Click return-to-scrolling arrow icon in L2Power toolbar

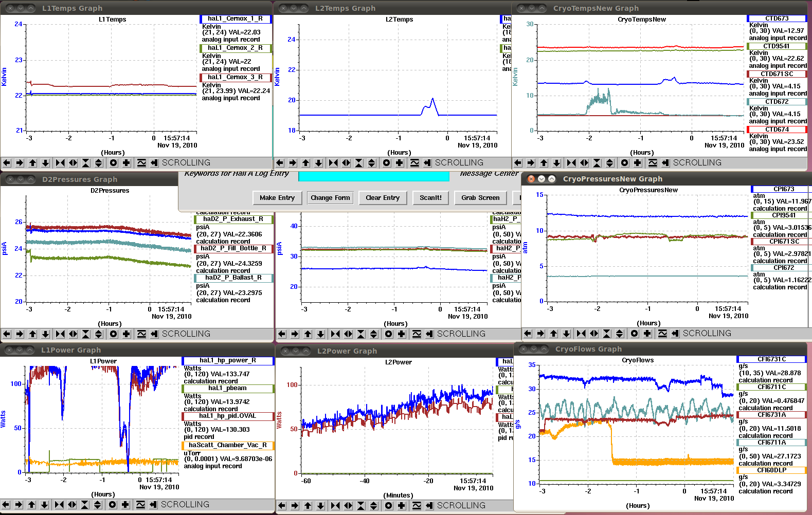[429, 506]
